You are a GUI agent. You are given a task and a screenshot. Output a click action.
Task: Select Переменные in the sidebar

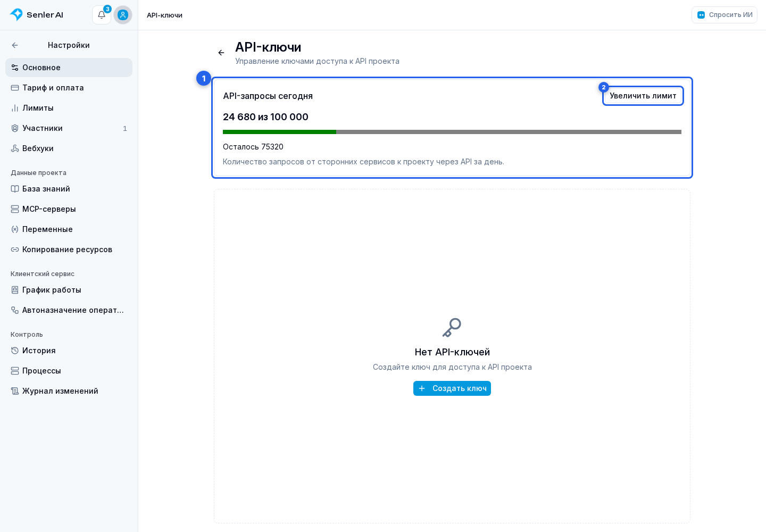coord(69,229)
